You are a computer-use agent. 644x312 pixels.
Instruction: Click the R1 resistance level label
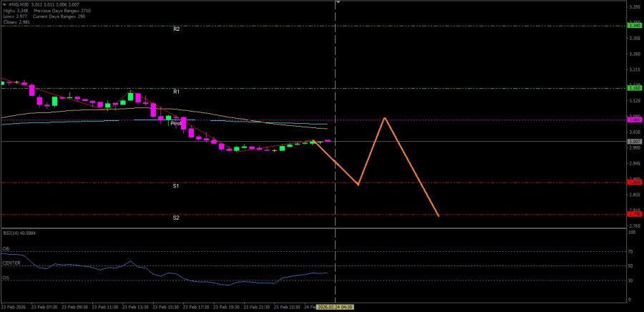coord(176,92)
